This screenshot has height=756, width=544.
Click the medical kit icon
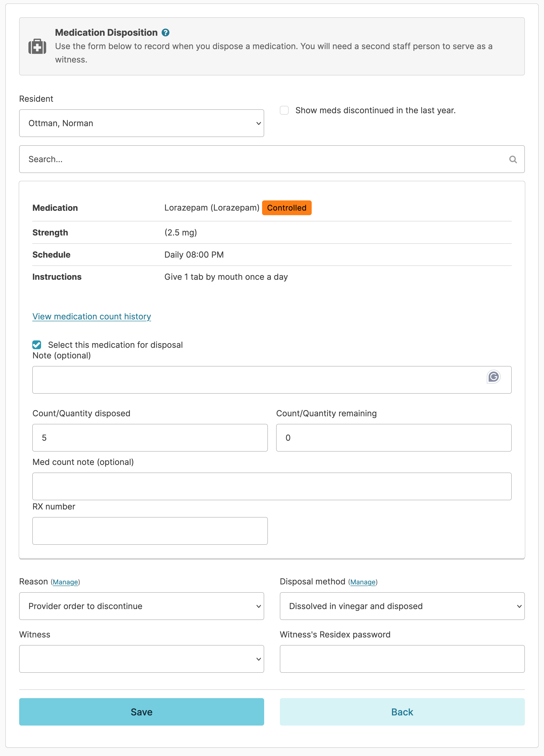click(37, 46)
